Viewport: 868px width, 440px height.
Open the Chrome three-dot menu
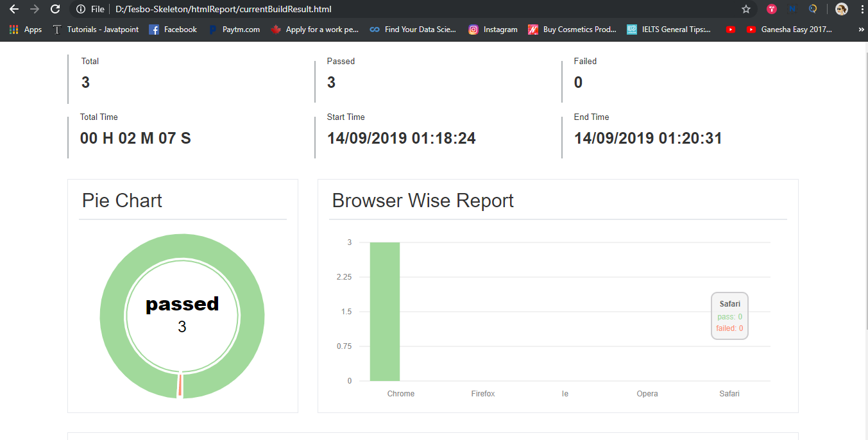[x=862, y=9]
